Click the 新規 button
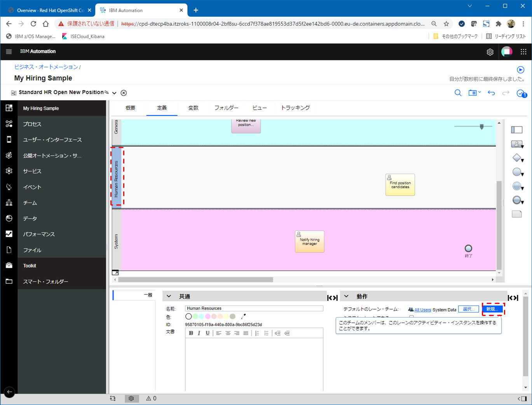This screenshot has height=405, width=532. point(492,309)
